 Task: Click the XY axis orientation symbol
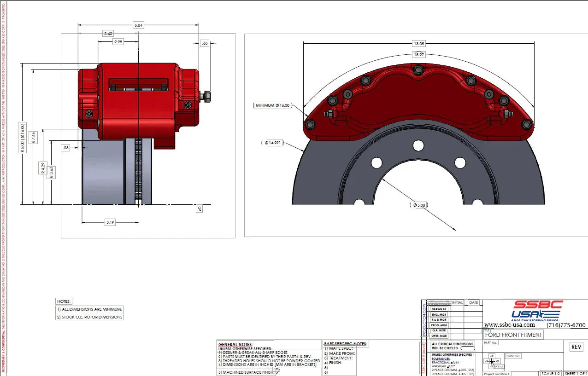pos(492,362)
